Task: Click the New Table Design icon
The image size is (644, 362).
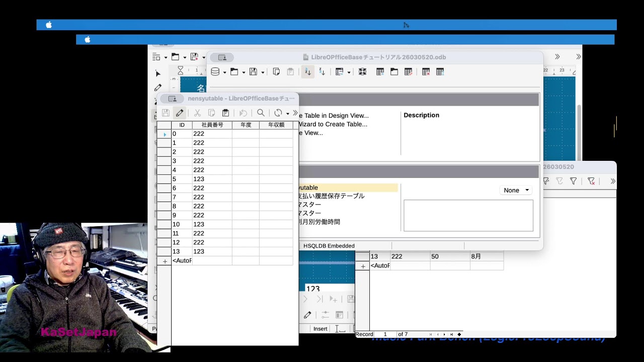Action: (380, 72)
